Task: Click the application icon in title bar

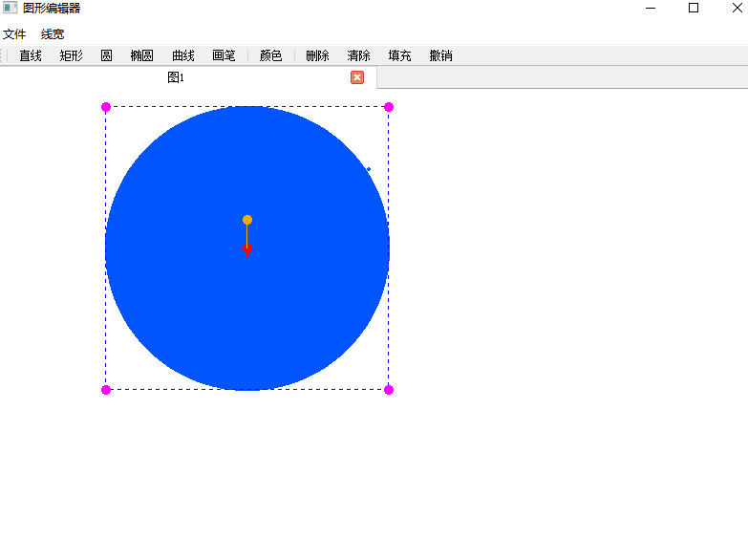Action: (10, 8)
